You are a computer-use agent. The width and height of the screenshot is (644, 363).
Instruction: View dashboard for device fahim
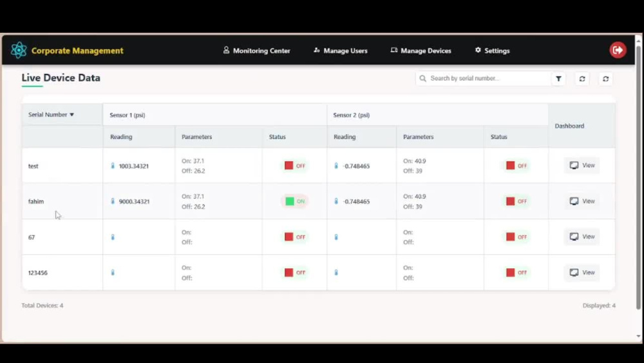coord(582,201)
